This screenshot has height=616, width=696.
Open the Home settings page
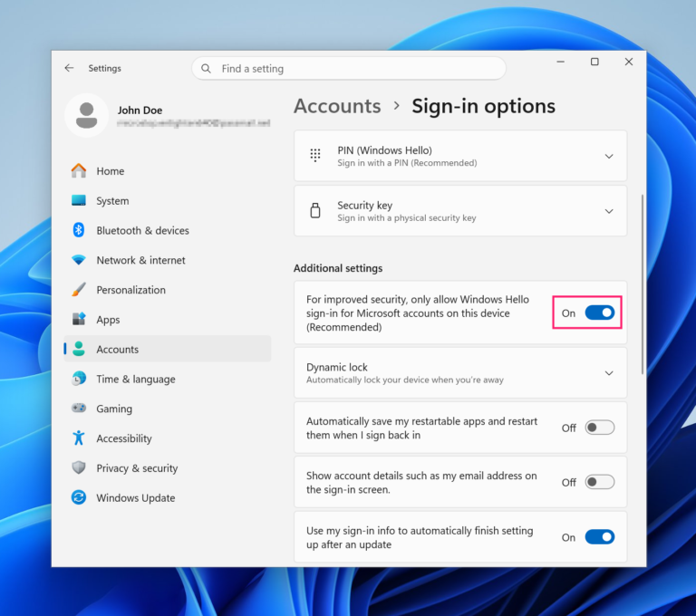click(x=168, y=171)
